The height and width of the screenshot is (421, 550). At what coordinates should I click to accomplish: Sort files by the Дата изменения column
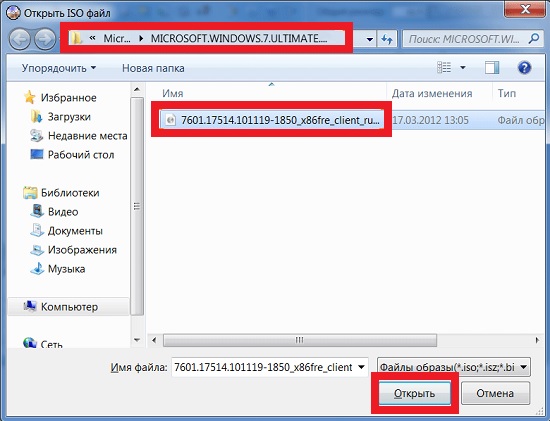pyautogui.click(x=432, y=93)
